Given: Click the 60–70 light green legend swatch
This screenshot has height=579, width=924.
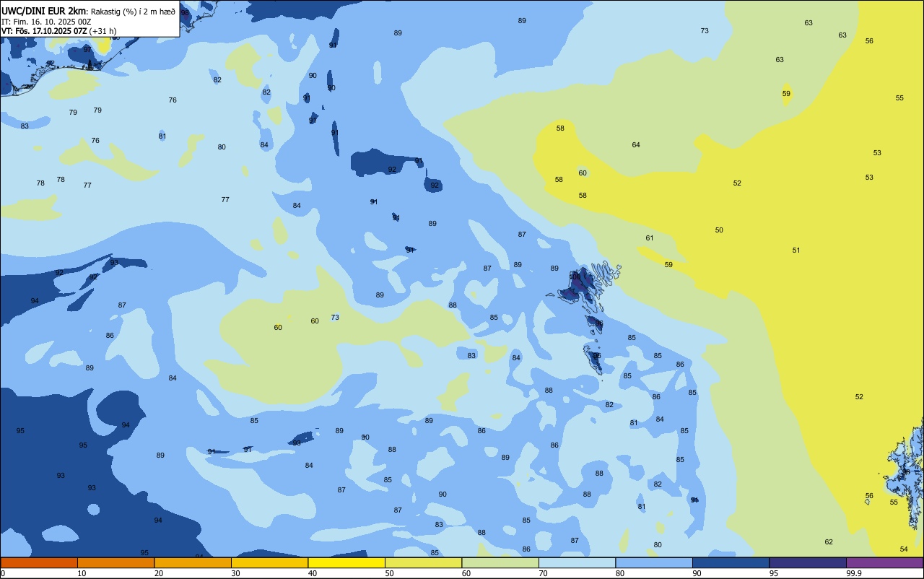Looking at the screenshot, I should (500, 562).
